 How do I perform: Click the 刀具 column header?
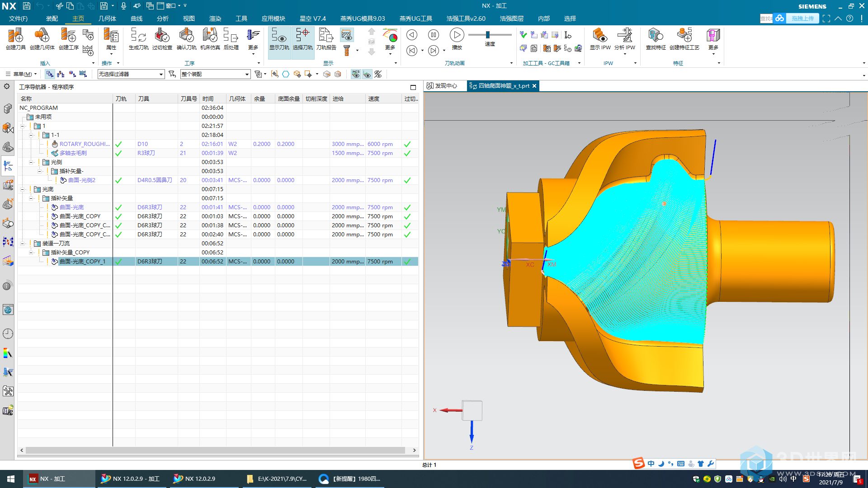(x=156, y=99)
